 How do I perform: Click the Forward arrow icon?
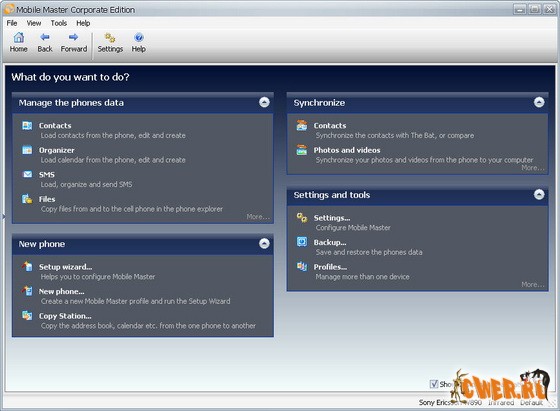[x=74, y=37]
